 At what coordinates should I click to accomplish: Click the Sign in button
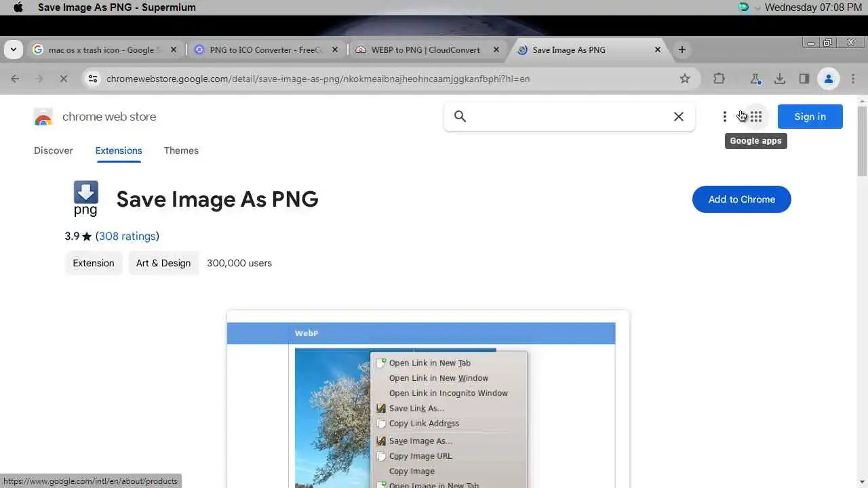(x=810, y=117)
